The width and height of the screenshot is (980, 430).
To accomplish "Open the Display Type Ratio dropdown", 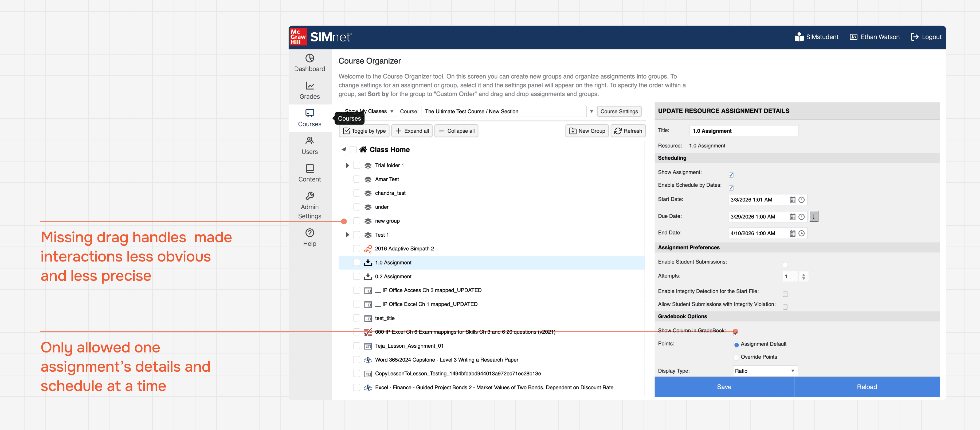I will [765, 371].
